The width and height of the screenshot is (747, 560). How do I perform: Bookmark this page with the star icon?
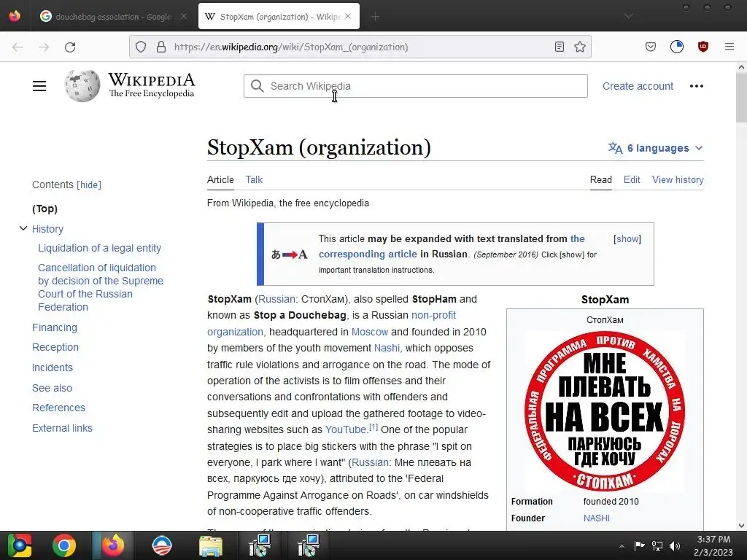(x=580, y=47)
